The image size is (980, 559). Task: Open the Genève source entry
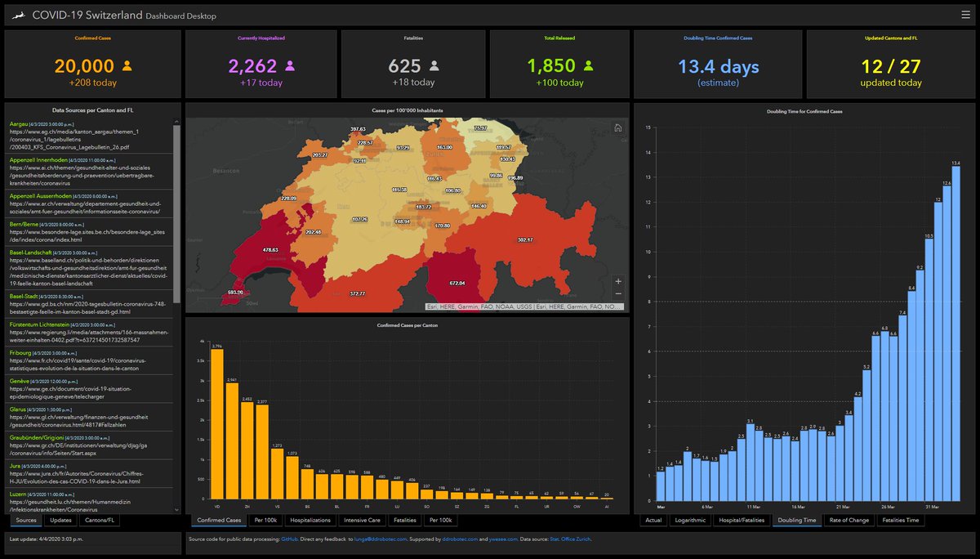click(89, 389)
